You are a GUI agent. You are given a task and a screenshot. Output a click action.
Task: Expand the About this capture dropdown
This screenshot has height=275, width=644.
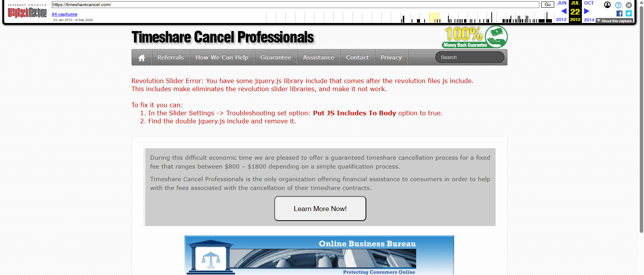coord(614,21)
